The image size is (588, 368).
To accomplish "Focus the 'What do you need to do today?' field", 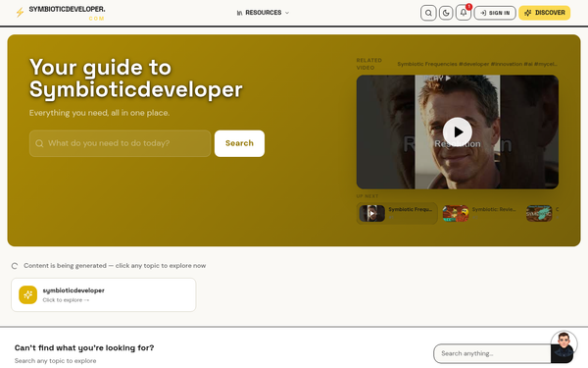I will coord(120,143).
